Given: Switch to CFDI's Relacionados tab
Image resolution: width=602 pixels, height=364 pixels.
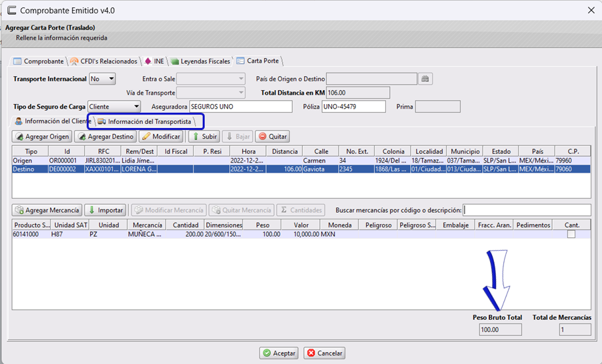Looking at the screenshot, I should [x=104, y=61].
